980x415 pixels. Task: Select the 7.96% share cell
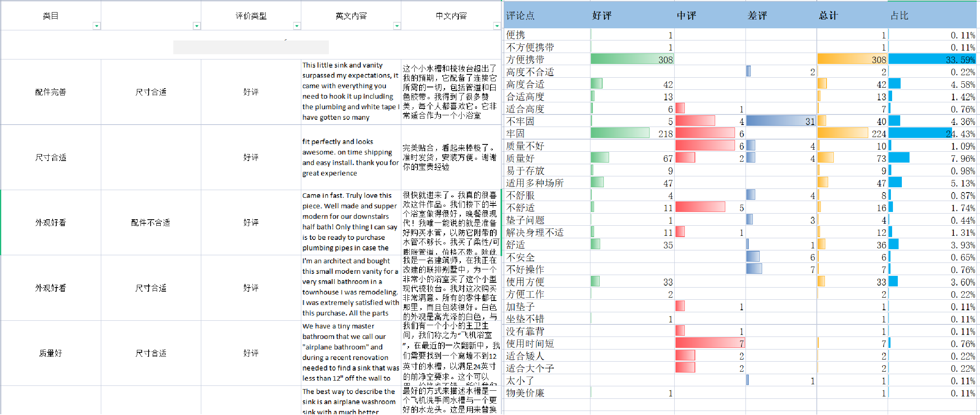[933, 158]
